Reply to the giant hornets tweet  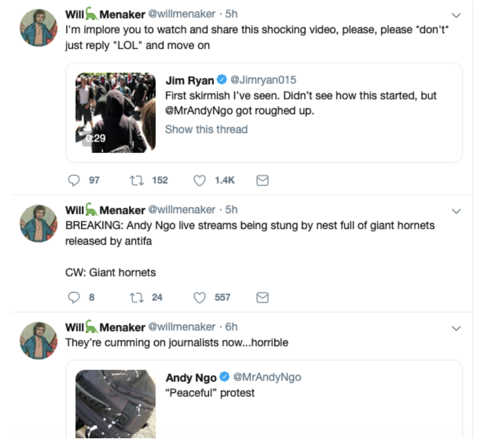[x=74, y=298]
